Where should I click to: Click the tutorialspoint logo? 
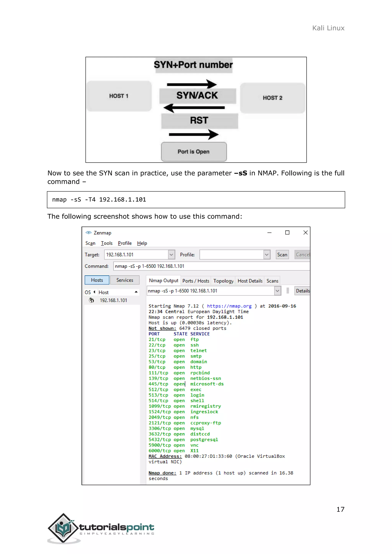101,528
